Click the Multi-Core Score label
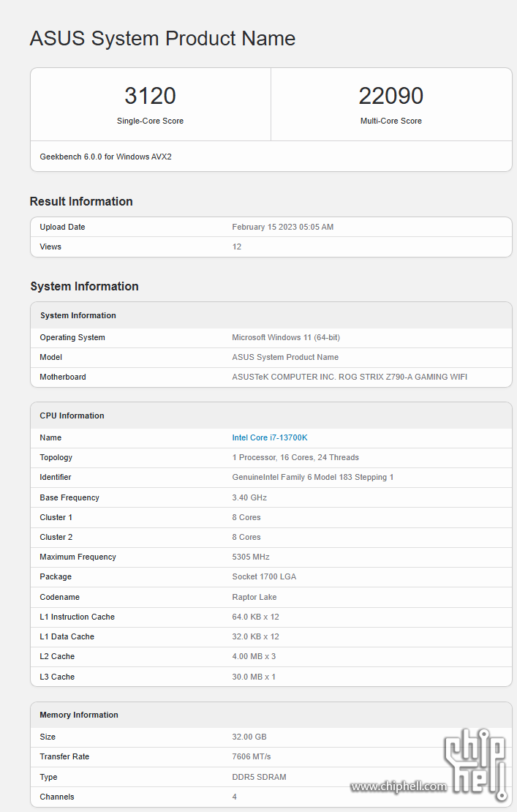 coord(390,121)
